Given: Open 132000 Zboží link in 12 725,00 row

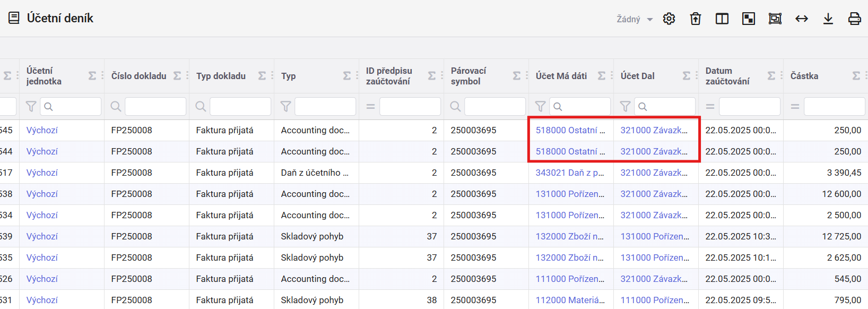Looking at the screenshot, I should pyautogui.click(x=570, y=236).
